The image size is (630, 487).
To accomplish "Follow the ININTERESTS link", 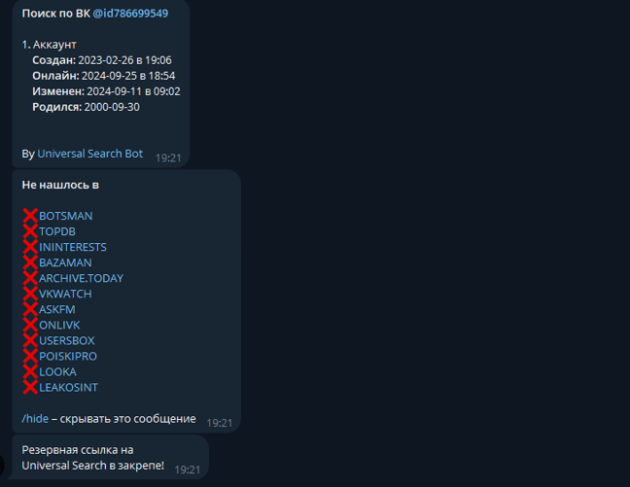I will point(73,248).
